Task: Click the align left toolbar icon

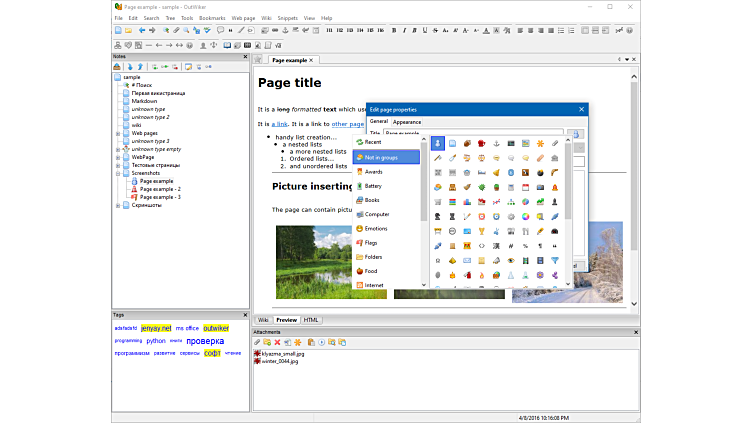Action: 520,30
